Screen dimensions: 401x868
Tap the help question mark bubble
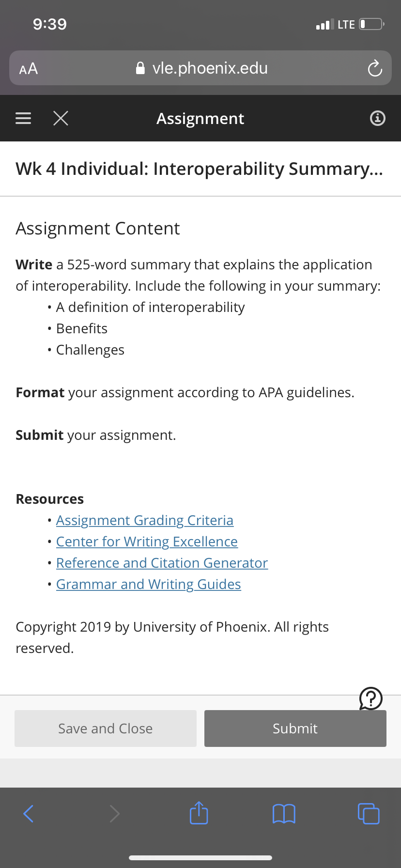pos(371,698)
